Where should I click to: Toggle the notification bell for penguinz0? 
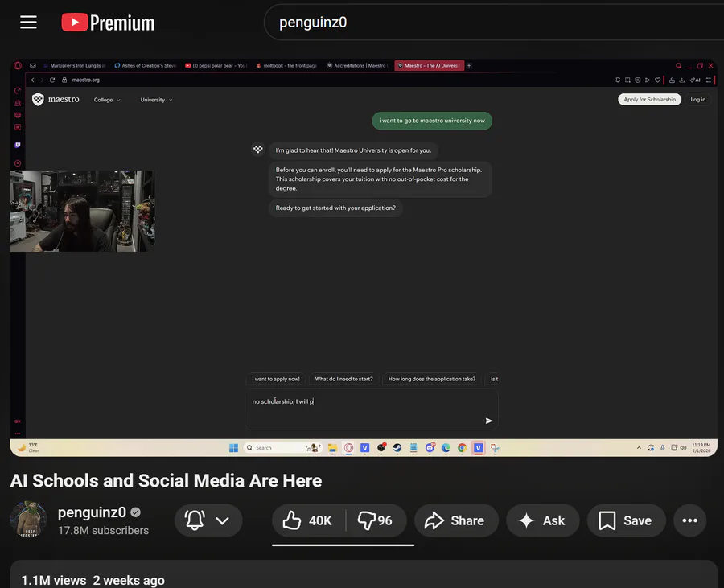click(195, 520)
